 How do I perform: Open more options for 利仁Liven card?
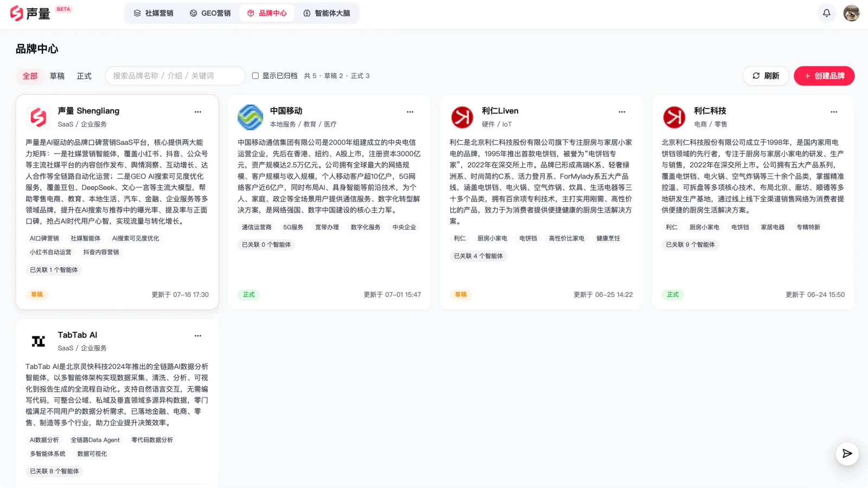[x=622, y=112]
